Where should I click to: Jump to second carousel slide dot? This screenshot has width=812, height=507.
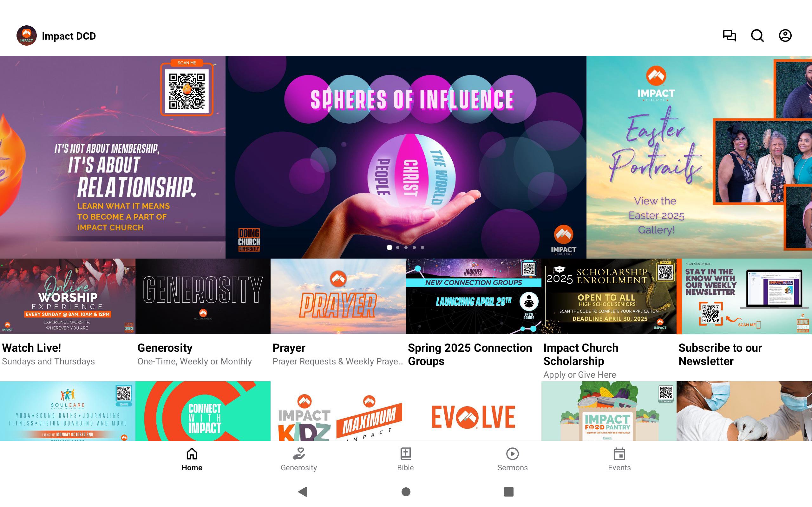point(398,247)
